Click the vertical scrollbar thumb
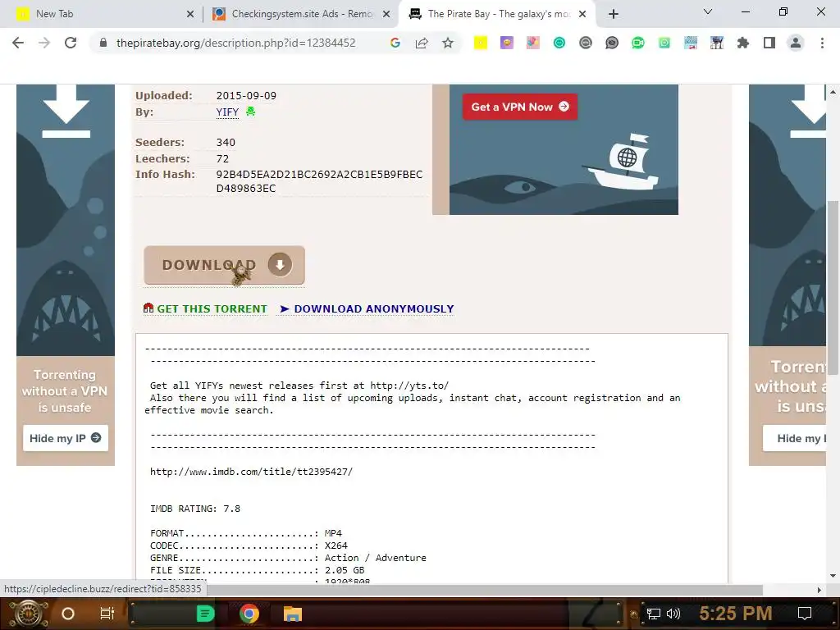 tap(833, 287)
